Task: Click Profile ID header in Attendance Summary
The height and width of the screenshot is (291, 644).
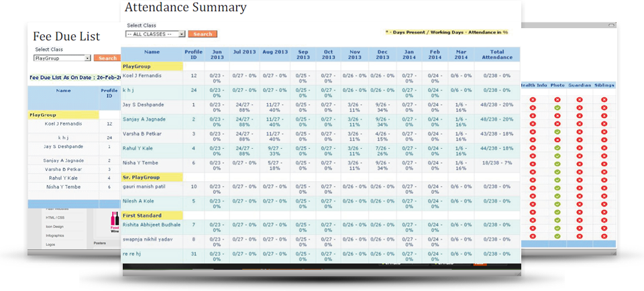Action: pos(194,54)
